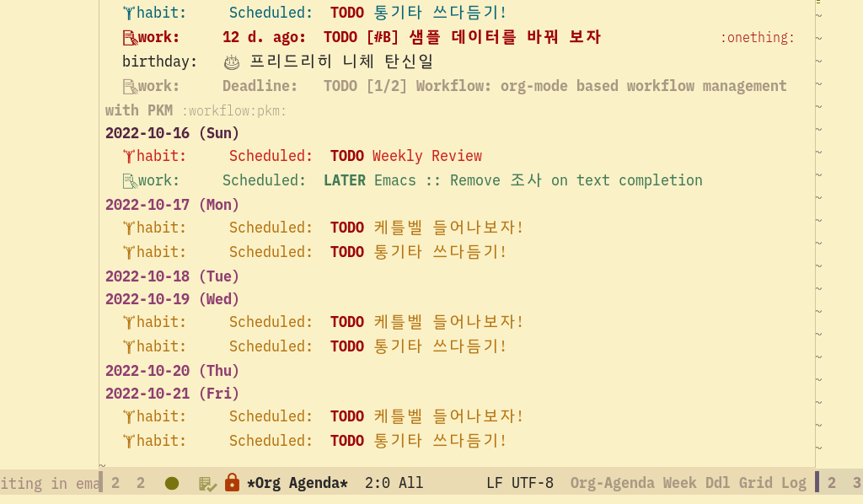
Task: Open headline Emacs :: Remove 조사 on text completion
Action: point(539,181)
